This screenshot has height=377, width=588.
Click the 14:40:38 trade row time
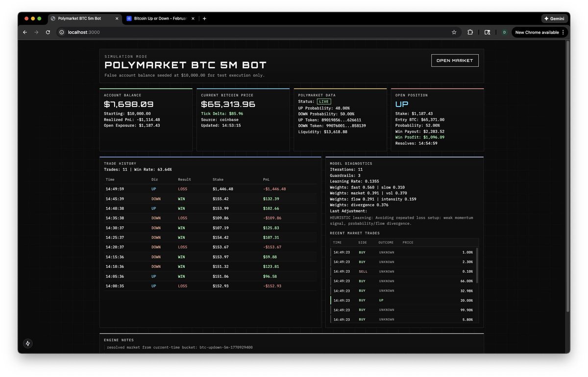click(x=115, y=209)
